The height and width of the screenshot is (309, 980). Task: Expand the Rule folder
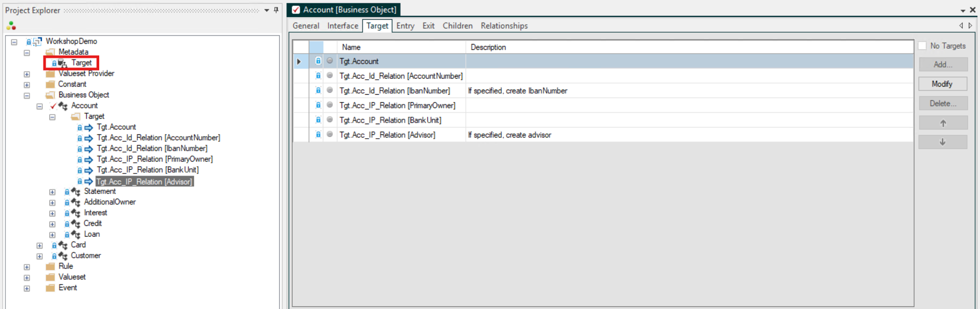pos(27,267)
